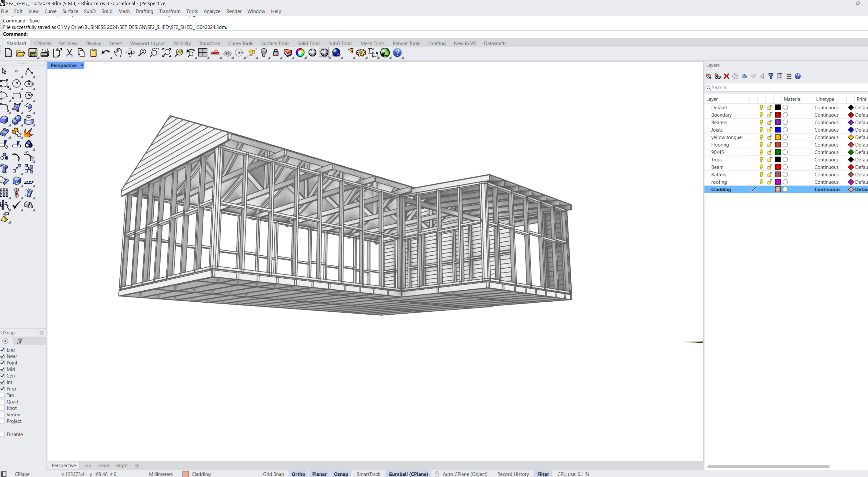Open the Bearers layer linetype dropdown

(826, 122)
